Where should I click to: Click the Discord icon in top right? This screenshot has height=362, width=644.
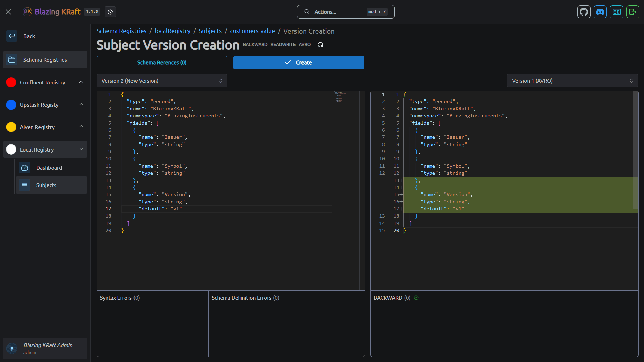[x=600, y=12]
